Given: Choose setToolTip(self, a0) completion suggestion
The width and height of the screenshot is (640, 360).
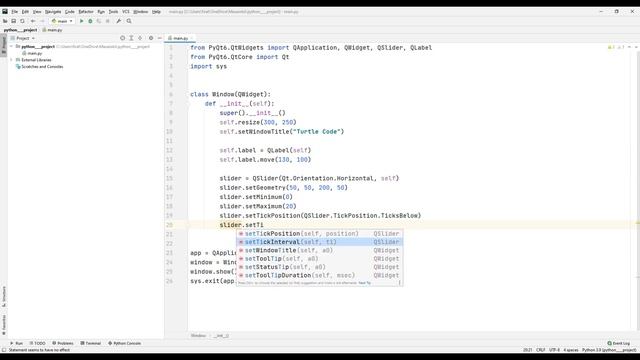Looking at the screenshot, I should point(320,259).
